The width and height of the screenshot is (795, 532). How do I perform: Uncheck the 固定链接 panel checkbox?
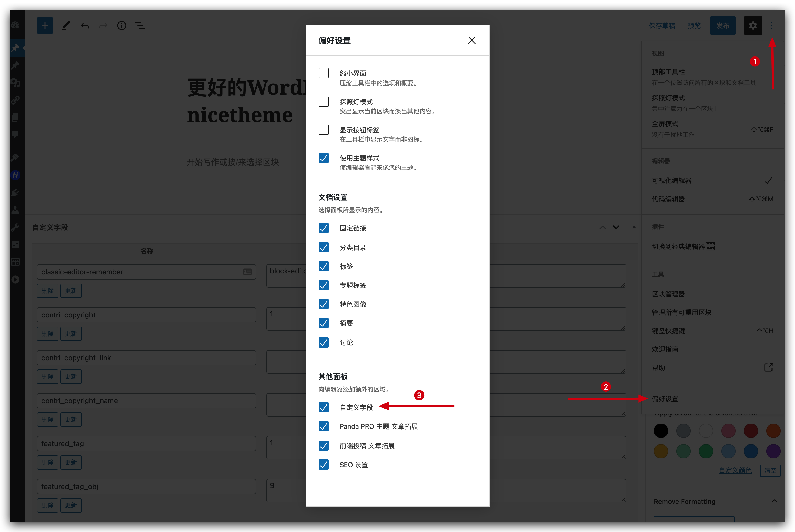[x=324, y=228]
